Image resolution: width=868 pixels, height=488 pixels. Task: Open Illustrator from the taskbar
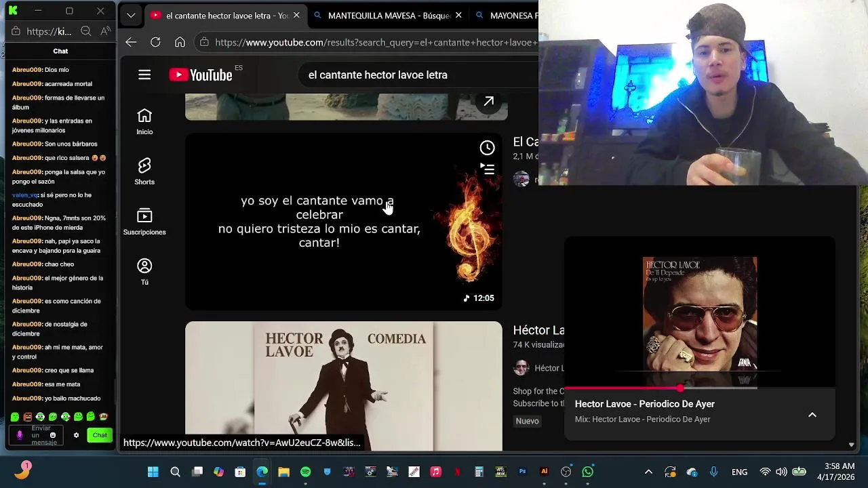click(x=544, y=472)
